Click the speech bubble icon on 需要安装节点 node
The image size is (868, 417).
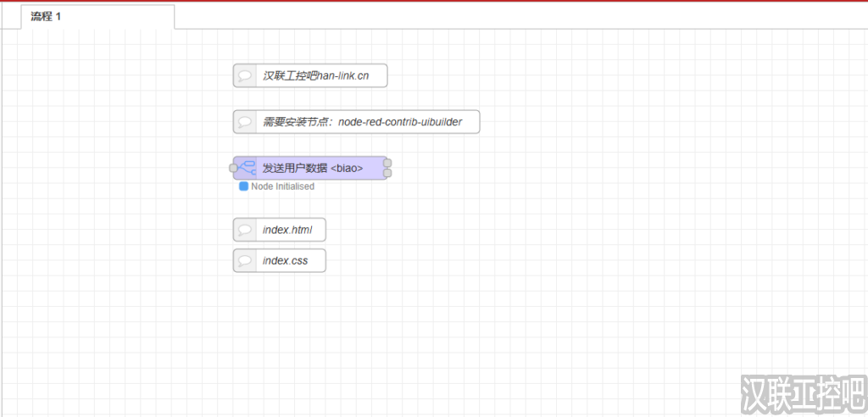tap(245, 122)
